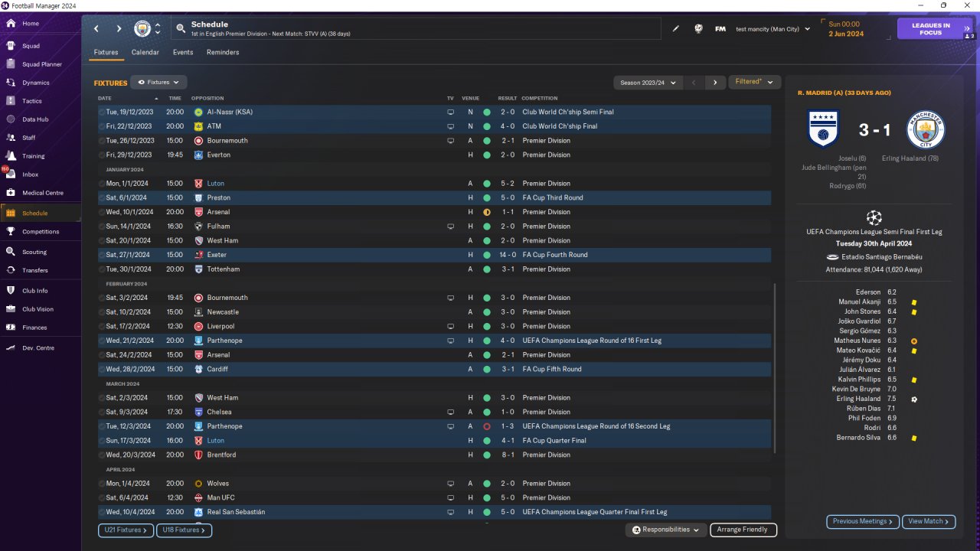
Task: Open Dev. Centre sidebar item
Action: click(40, 348)
